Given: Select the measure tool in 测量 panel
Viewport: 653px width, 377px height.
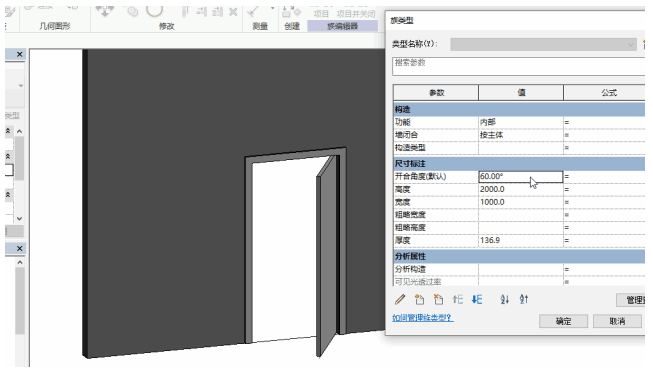Looking at the screenshot, I should pyautogui.click(x=254, y=11).
